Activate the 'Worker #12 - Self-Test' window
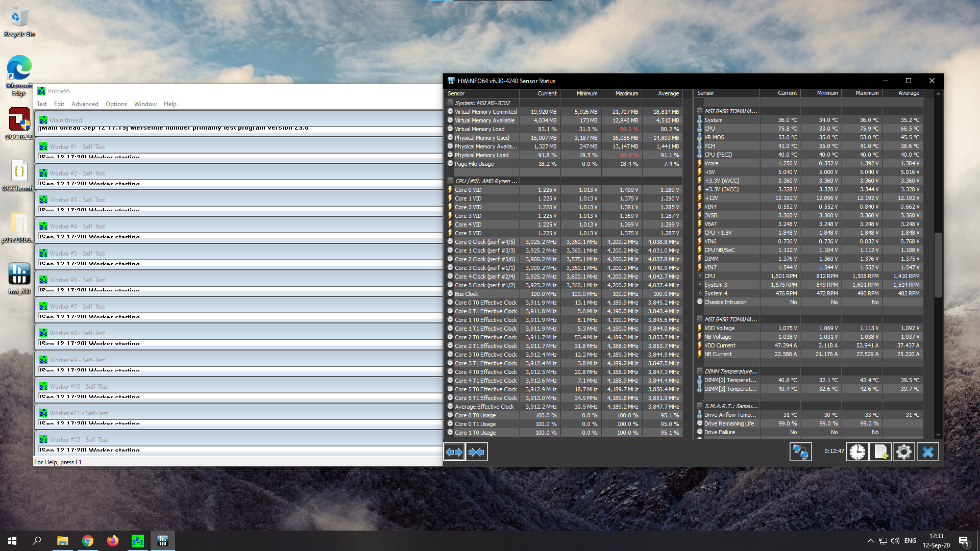This screenshot has width=980, height=551. point(238,439)
